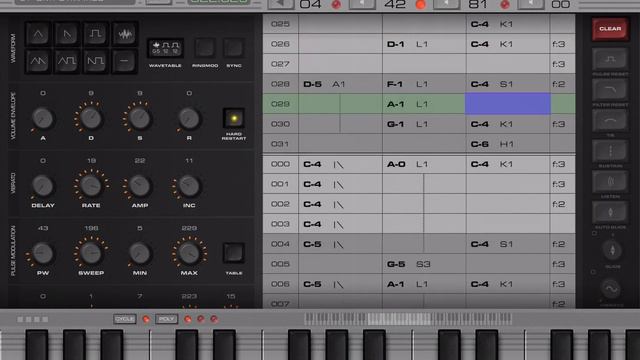Click the vibrato Inc knob
Image resolution: width=640 pixels, height=360 pixels.
pyautogui.click(x=189, y=186)
